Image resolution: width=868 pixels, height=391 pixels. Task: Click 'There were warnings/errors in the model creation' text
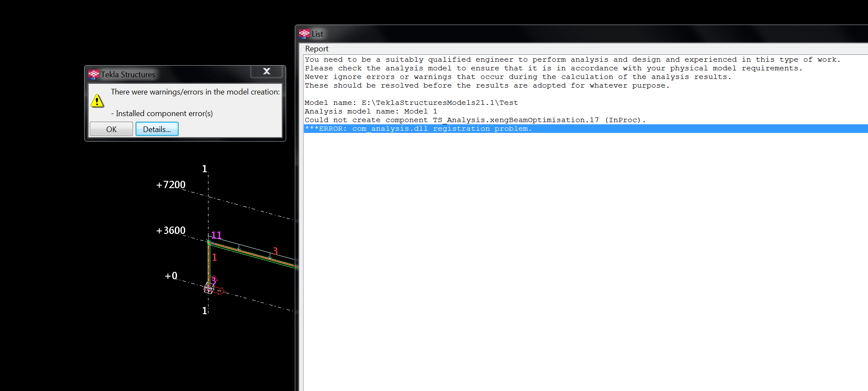[195, 92]
